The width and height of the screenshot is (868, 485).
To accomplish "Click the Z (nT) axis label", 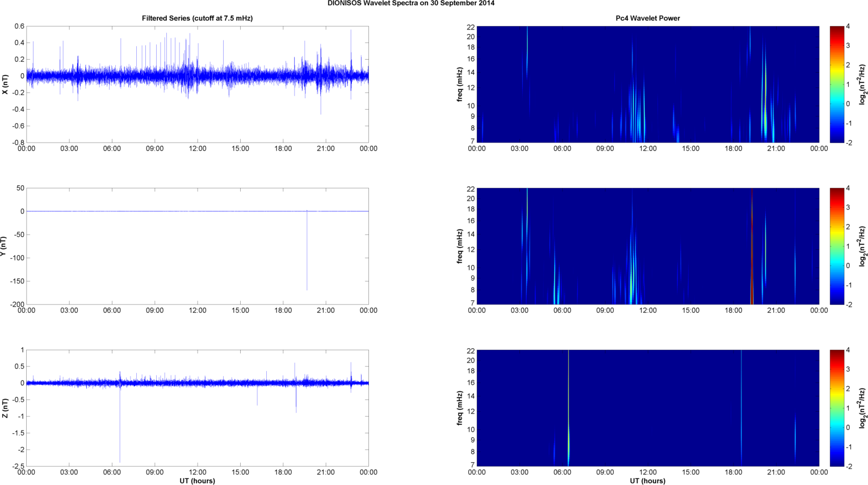I will click(5, 408).
